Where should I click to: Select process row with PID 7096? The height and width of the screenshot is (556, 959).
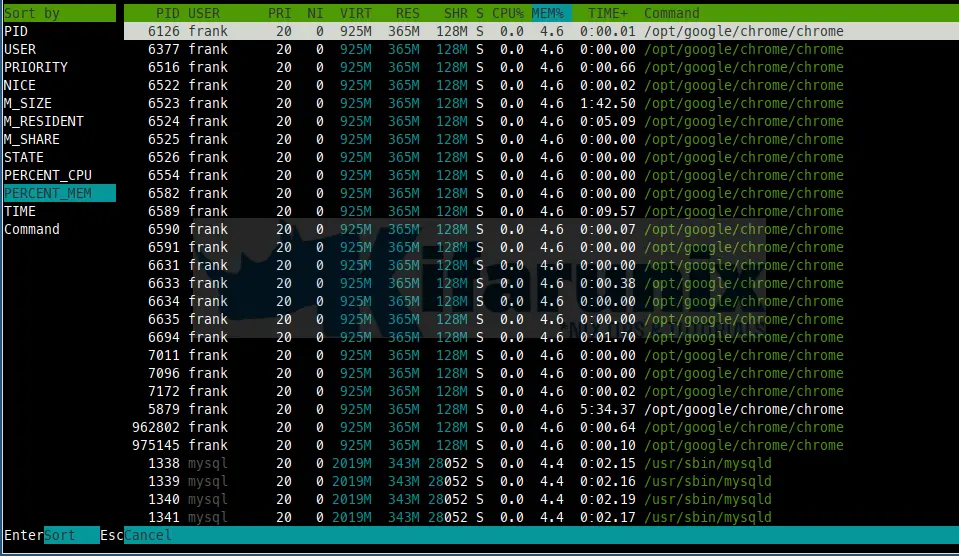click(x=541, y=373)
